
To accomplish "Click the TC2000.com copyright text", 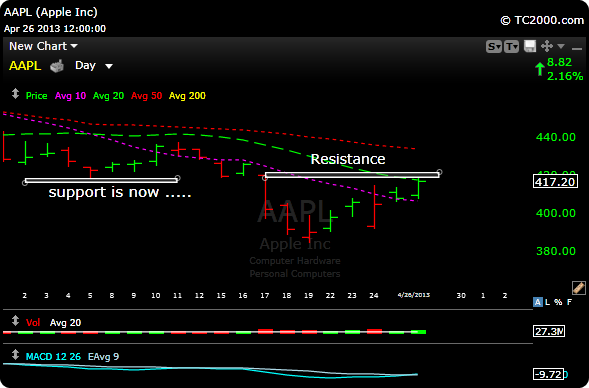I will [542, 20].
